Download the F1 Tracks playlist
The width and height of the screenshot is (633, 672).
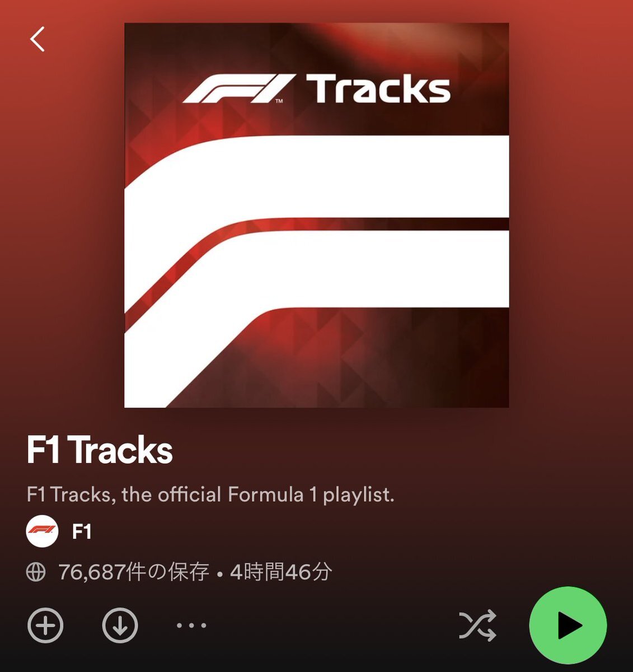click(120, 625)
